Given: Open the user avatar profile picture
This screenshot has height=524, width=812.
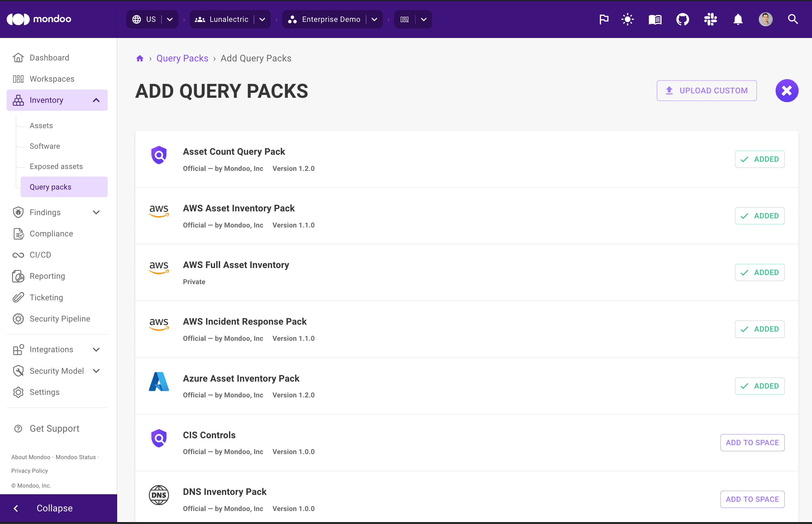Looking at the screenshot, I should point(765,19).
